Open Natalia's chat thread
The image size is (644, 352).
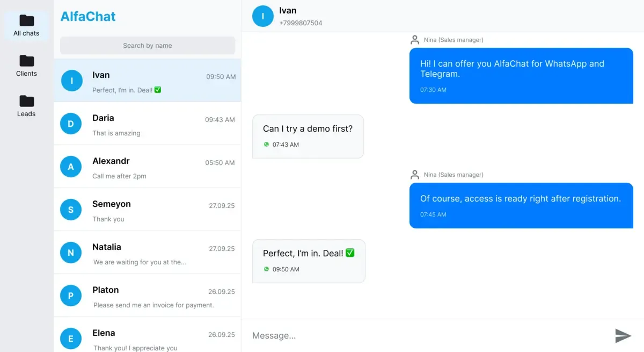click(x=147, y=253)
